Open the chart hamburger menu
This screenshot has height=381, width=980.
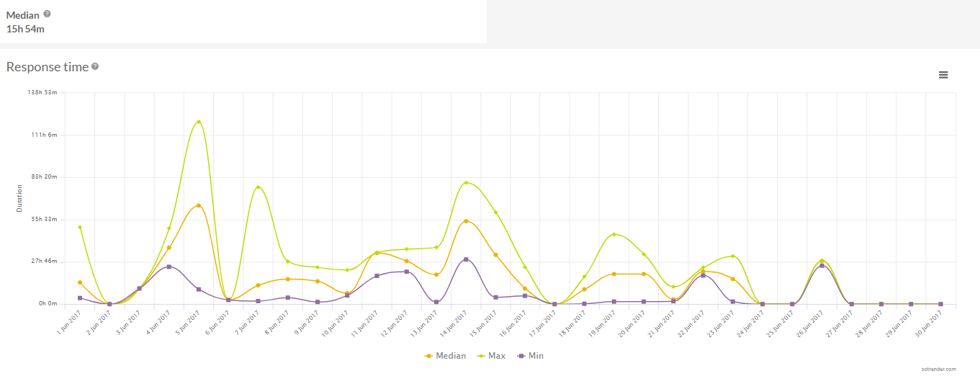(x=943, y=75)
